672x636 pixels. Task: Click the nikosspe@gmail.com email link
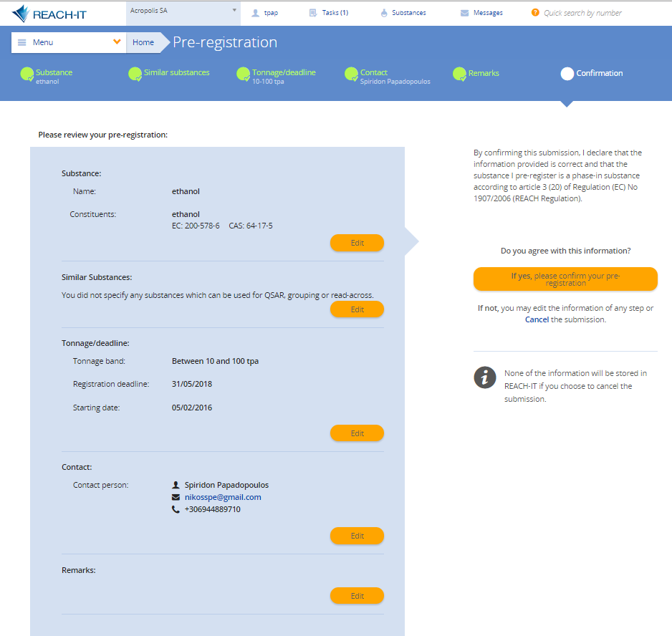coord(223,497)
